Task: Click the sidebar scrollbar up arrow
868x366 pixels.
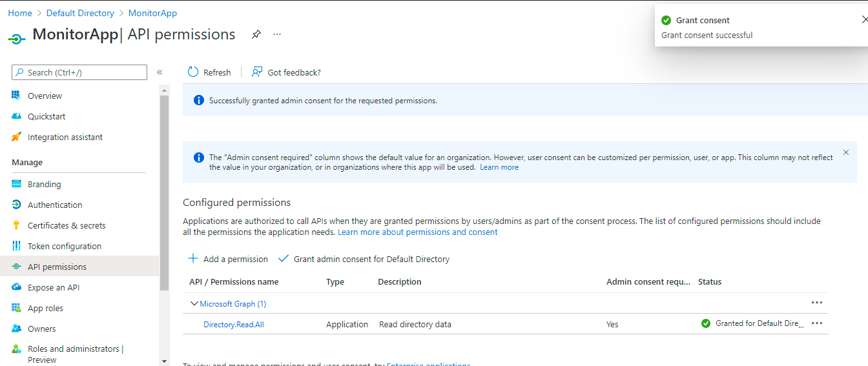Action: (164, 90)
